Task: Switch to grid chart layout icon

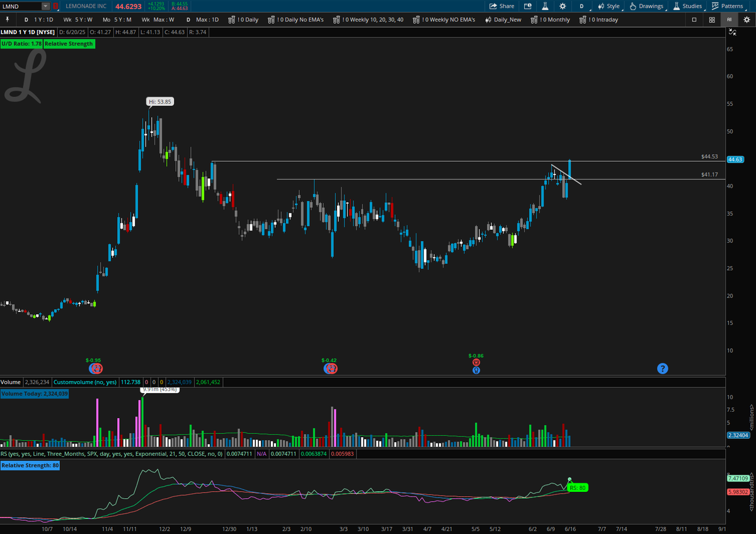Action: 712,20
